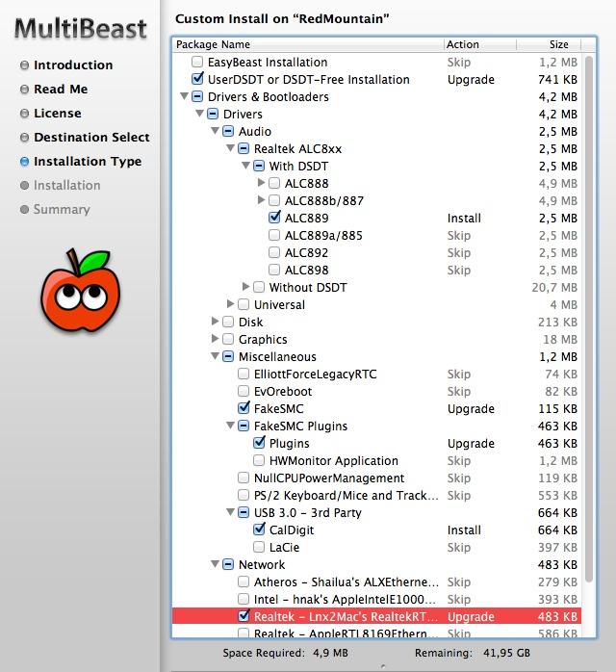
Task: Check the Graphics group checkbox
Action: 228,339
